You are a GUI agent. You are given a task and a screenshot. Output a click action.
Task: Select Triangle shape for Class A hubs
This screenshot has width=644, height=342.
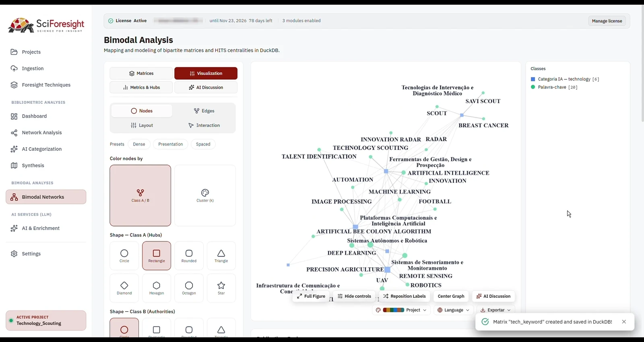click(221, 256)
